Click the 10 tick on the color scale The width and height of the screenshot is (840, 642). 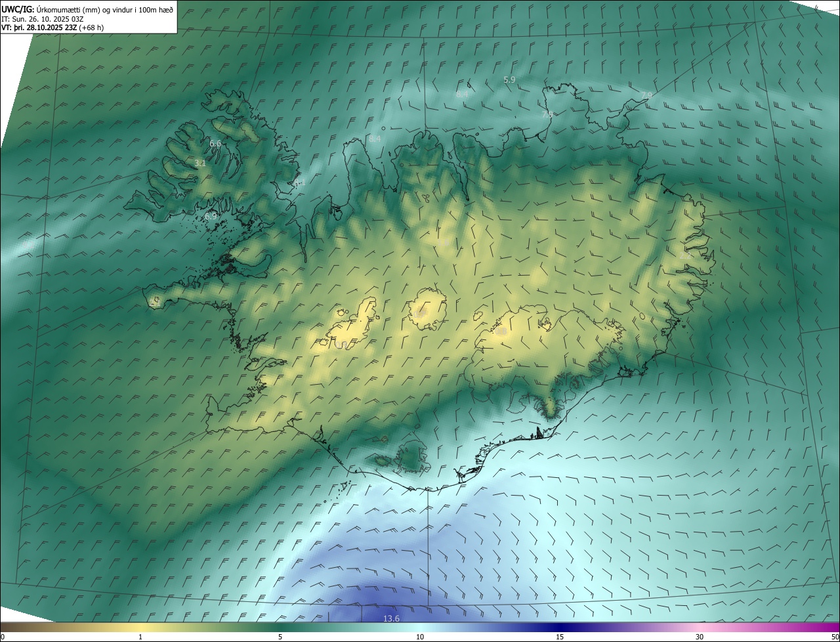[x=420, y=637]
